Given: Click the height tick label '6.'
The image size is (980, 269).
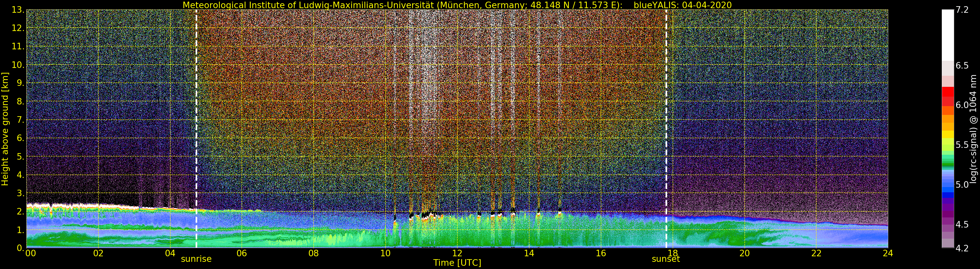Looking at the screenshot, I should tap(20, 138).
